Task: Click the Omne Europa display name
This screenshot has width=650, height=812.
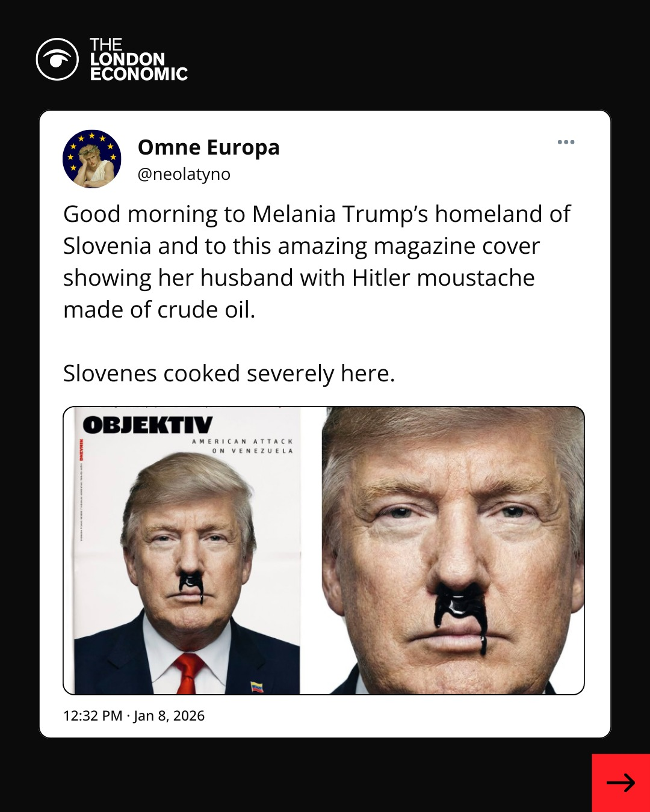Action: pos(208,147)
